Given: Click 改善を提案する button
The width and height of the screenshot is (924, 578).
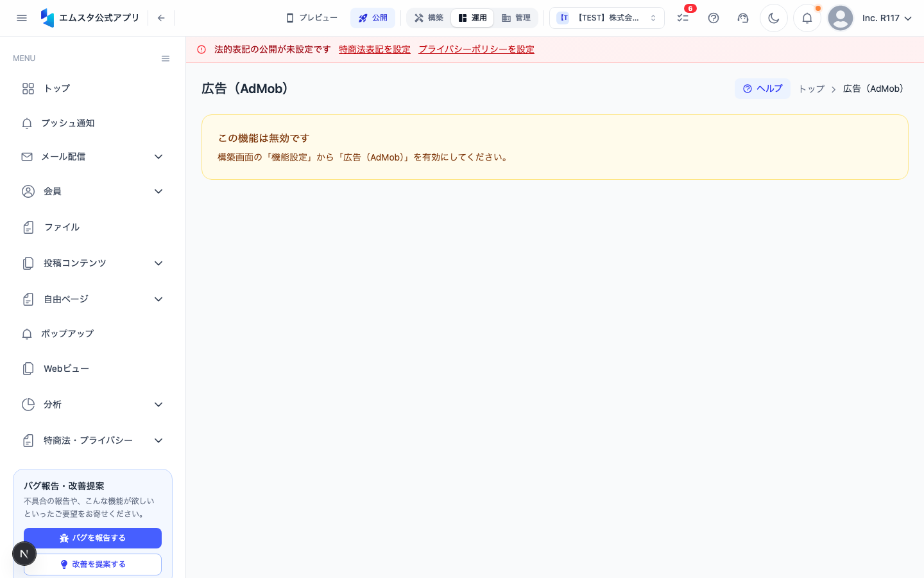Looking at the screenshot, I should (92, 565).
